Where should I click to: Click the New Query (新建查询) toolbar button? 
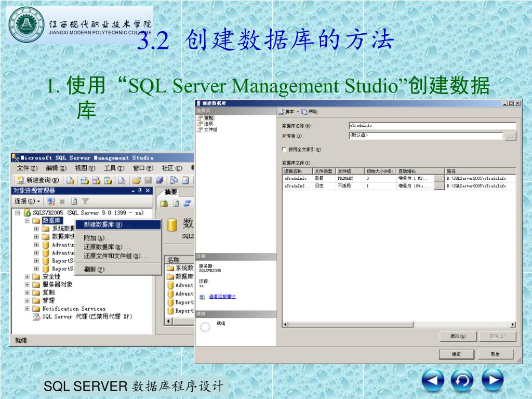coord(37,180)
